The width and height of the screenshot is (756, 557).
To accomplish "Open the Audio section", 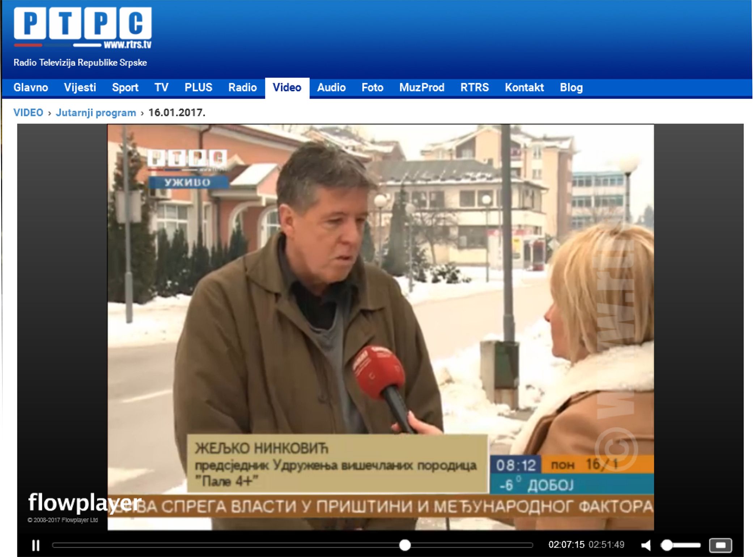I will (331, 87).
